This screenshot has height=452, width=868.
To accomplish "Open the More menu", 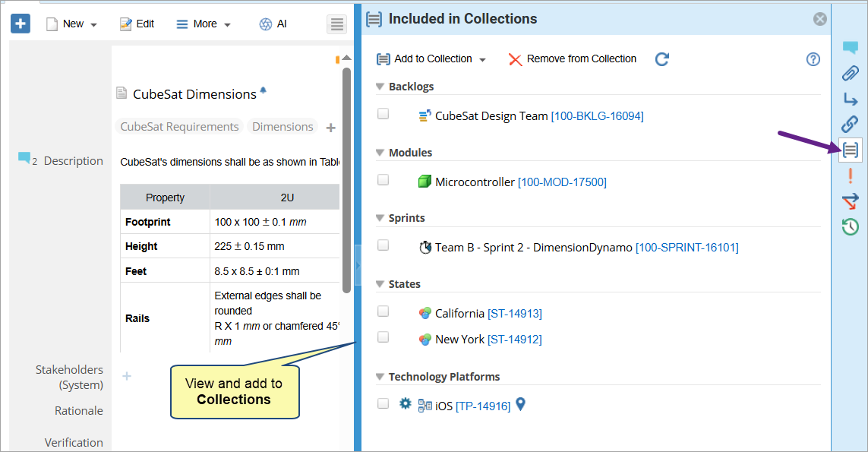I will pyautogui.click(x=204, y=24).
